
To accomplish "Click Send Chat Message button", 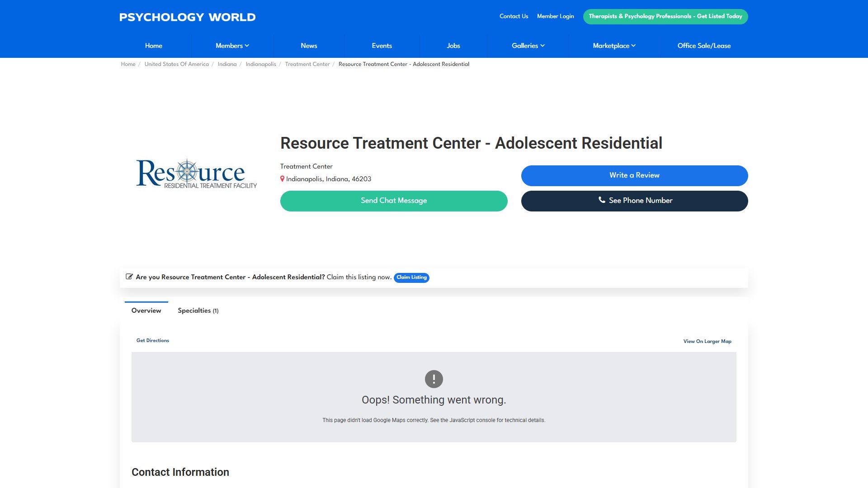I will (x=394, y=201).
